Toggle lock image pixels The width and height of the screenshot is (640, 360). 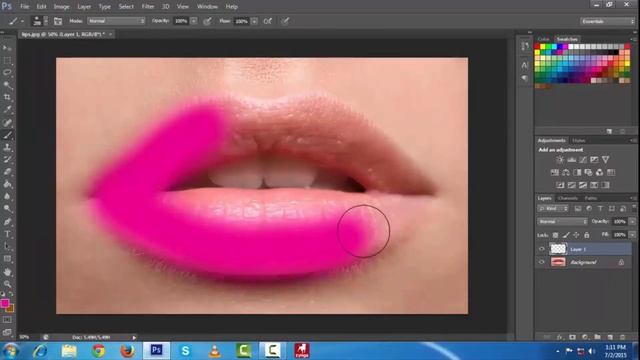[566, 235]
